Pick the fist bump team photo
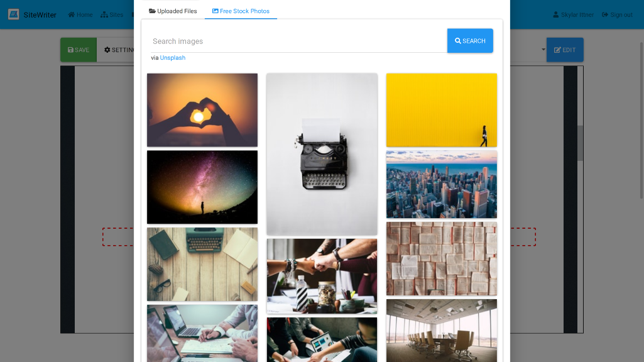 click(322, 276)
